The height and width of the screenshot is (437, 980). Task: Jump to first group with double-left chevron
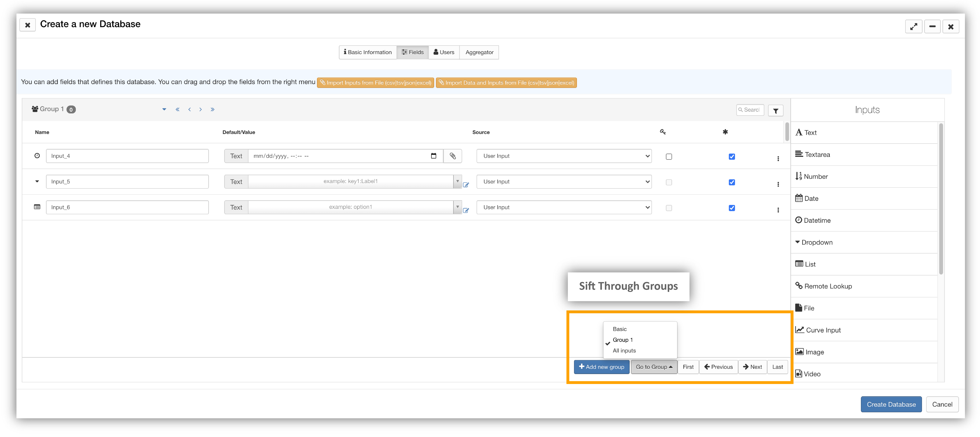click(x=177, y=110)
